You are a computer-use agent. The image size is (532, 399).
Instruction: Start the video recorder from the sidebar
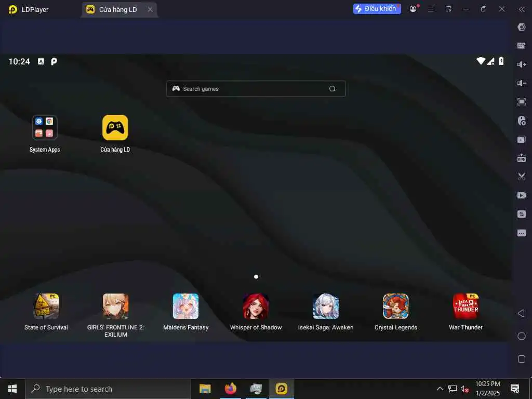pyautogui.click(x=522, y=195)
